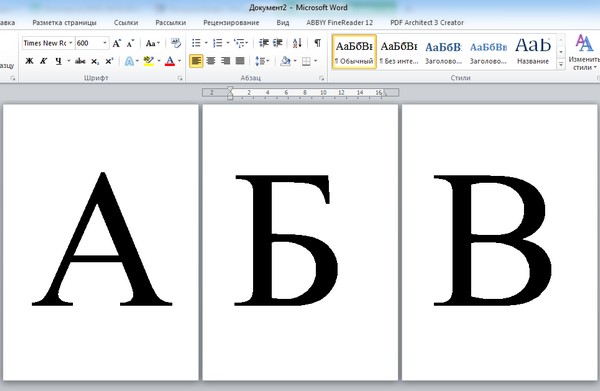
Task: Apply paragraph shading paint bucket
Action: pos(285,61)
